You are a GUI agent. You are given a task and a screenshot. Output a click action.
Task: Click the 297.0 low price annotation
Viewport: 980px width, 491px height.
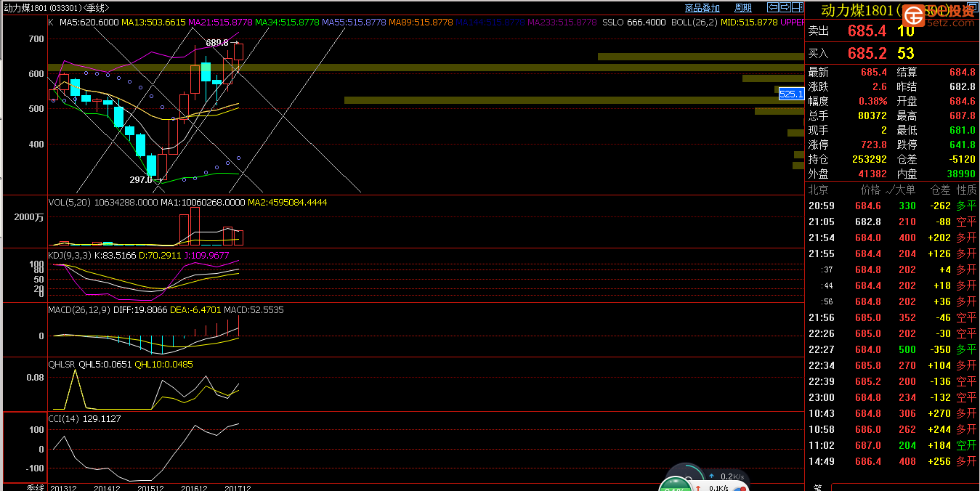pos(141,179)
